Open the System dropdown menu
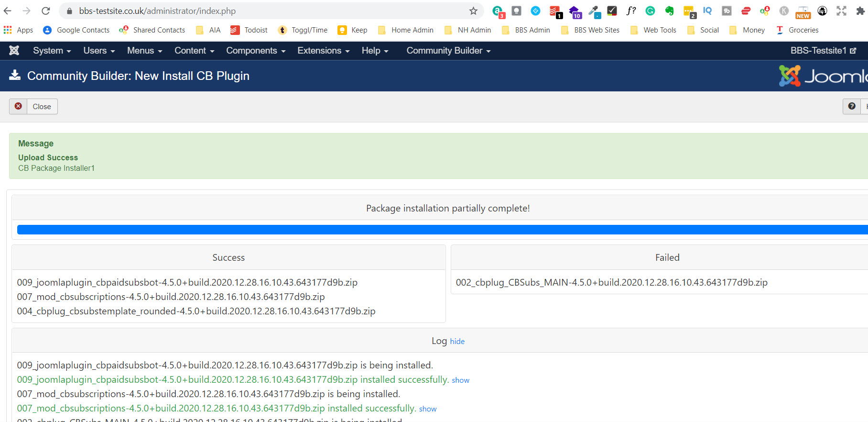 click(x=52, y=50)
